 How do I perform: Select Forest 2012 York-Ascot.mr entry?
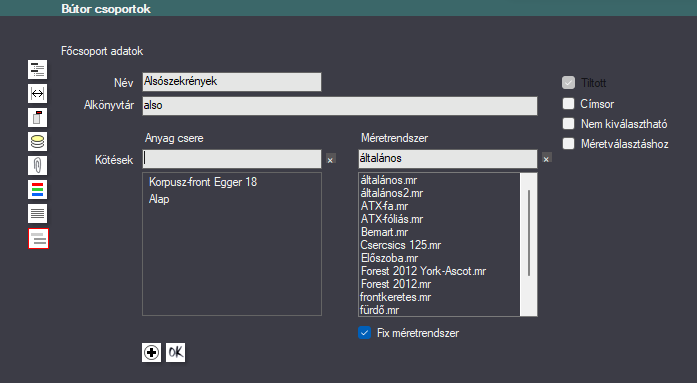click(x=423, y=271)
